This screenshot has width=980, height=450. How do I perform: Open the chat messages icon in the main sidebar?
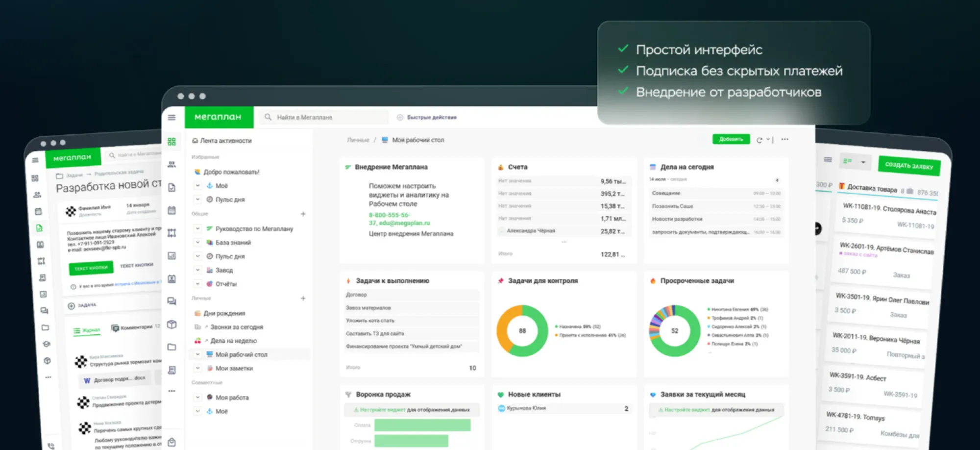tap(171, 301)
